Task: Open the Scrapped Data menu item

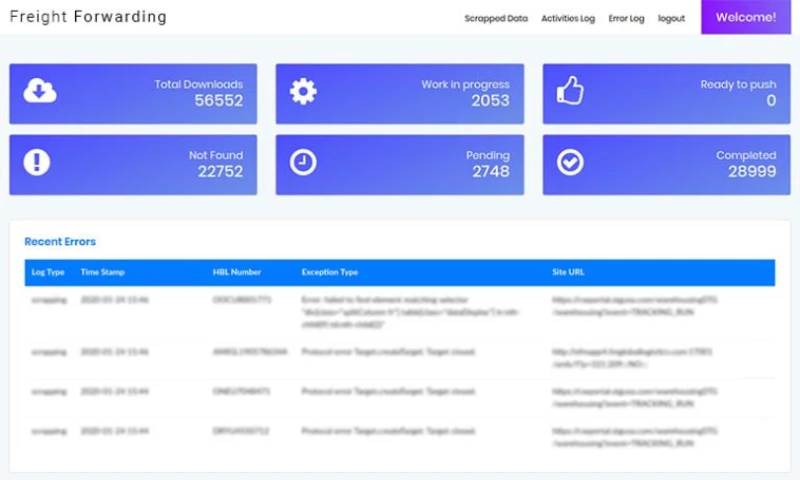Action: 496,18
